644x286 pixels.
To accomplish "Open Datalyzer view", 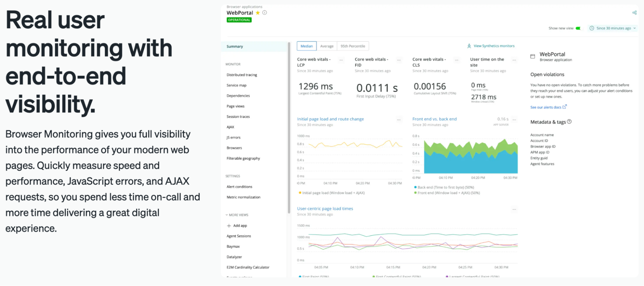I will 234,257.
